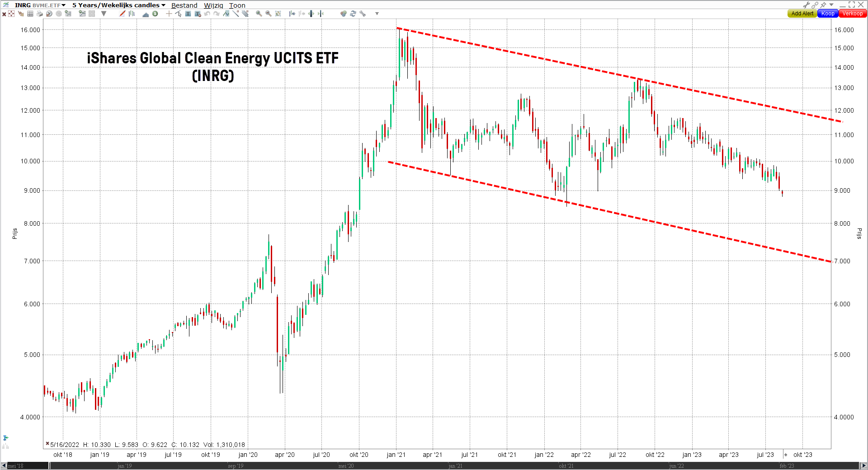Open the title bar wrench settings
Screen dimensions: 868x470
(x=806, y=5)
